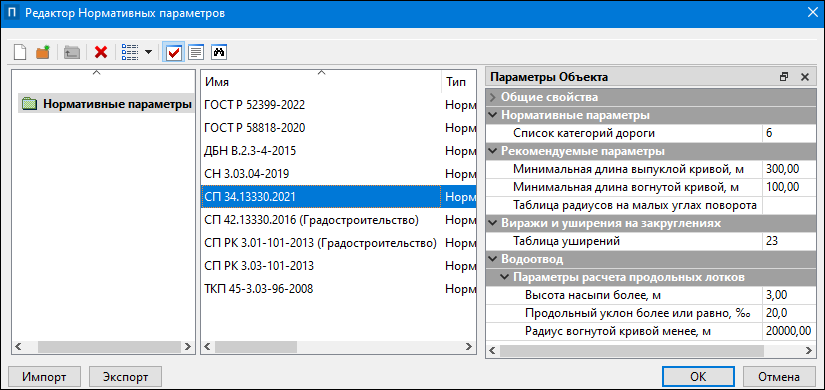Click the Тип column header
825x390 pixels.
[459, 83]
